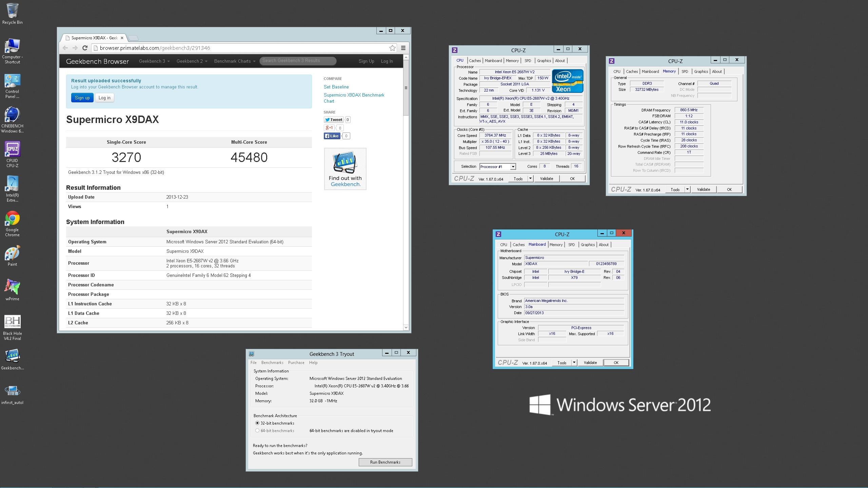This screenshot has width=868, height=488.
Task: Switch to Caches tab in CPU-Z CPU window
Action: 475,61
